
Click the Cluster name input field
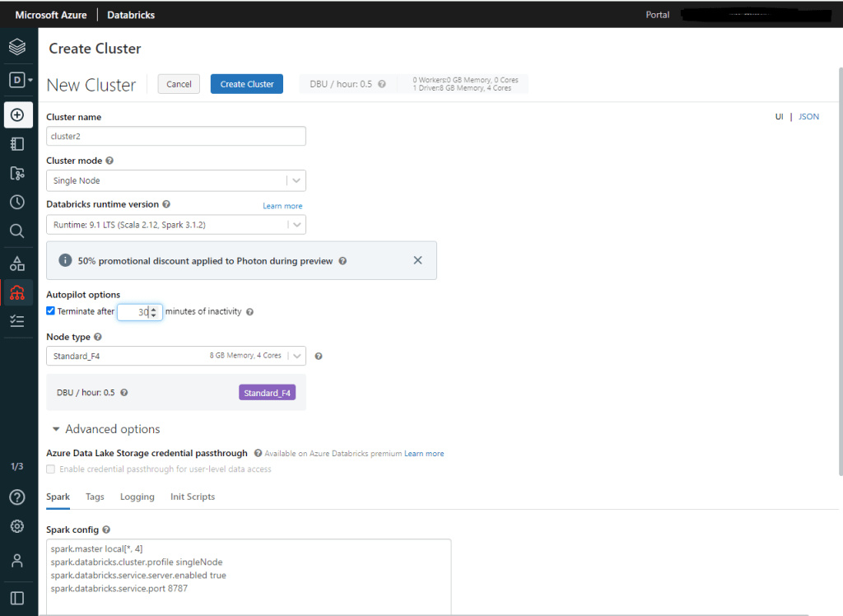click(175, 136)
